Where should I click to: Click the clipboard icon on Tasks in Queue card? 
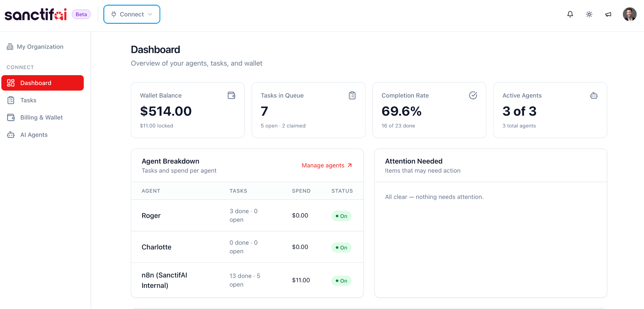(x=352, y=95)
